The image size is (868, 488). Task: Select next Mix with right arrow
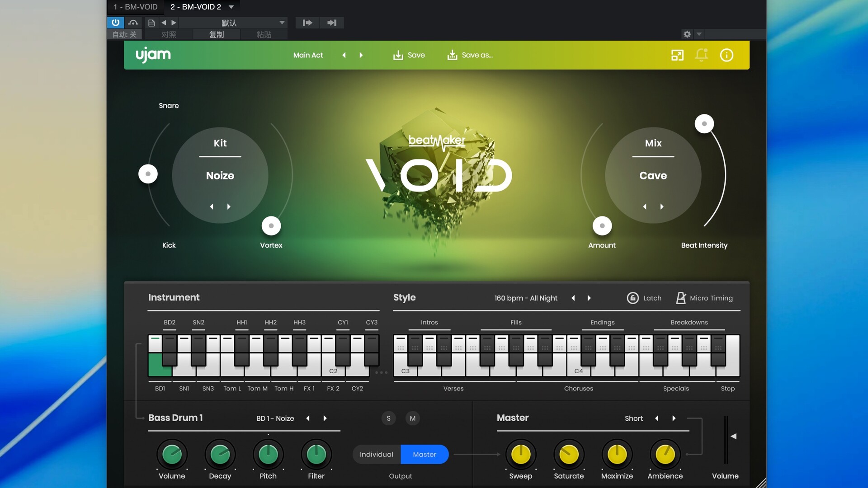click(662, 206)
